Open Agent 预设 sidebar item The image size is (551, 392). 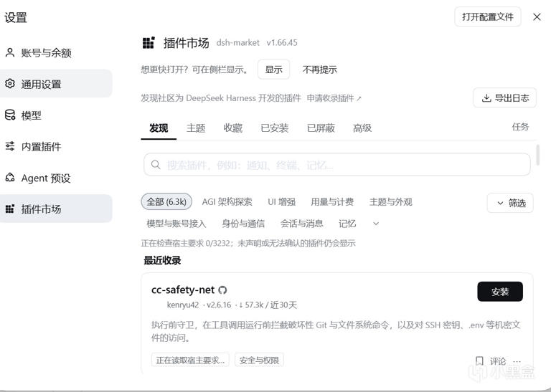pos(56,178)
